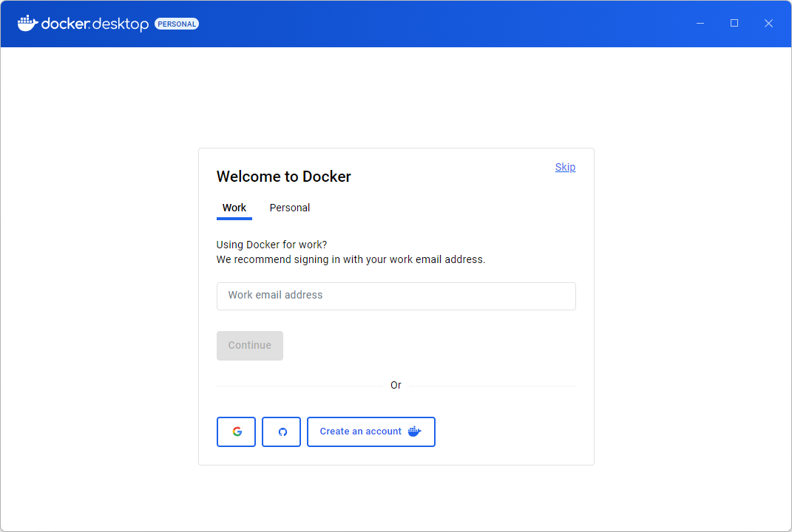Click the Docker whale logo in title bar

(28, 23)
